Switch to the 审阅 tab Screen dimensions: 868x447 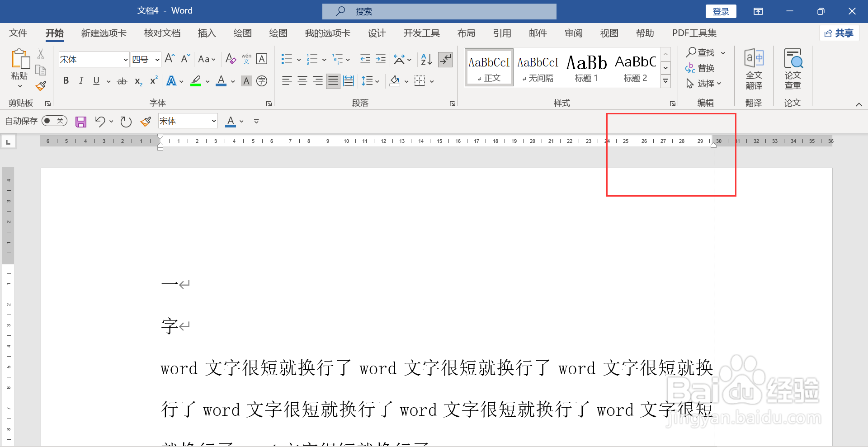pos(574,33)
